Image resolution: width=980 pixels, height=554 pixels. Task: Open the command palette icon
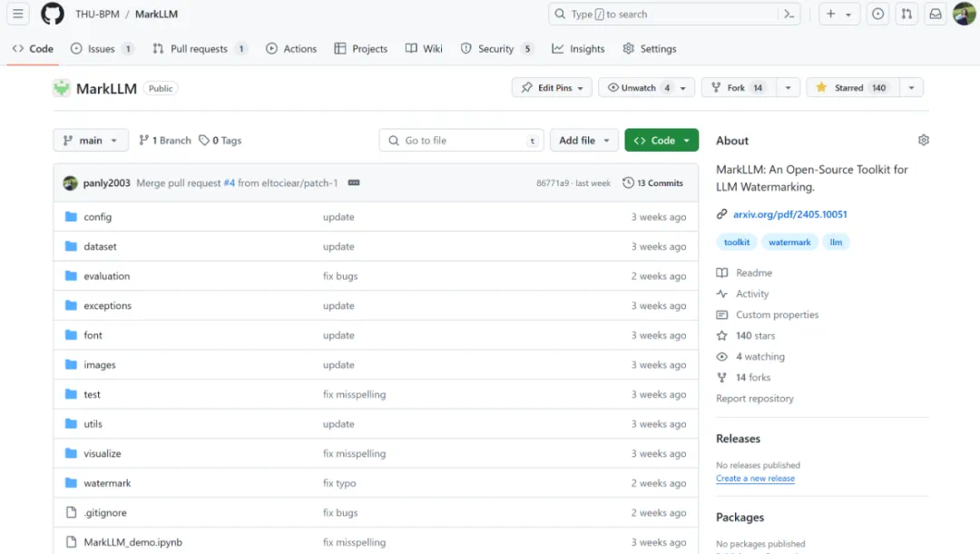(789, 15)
